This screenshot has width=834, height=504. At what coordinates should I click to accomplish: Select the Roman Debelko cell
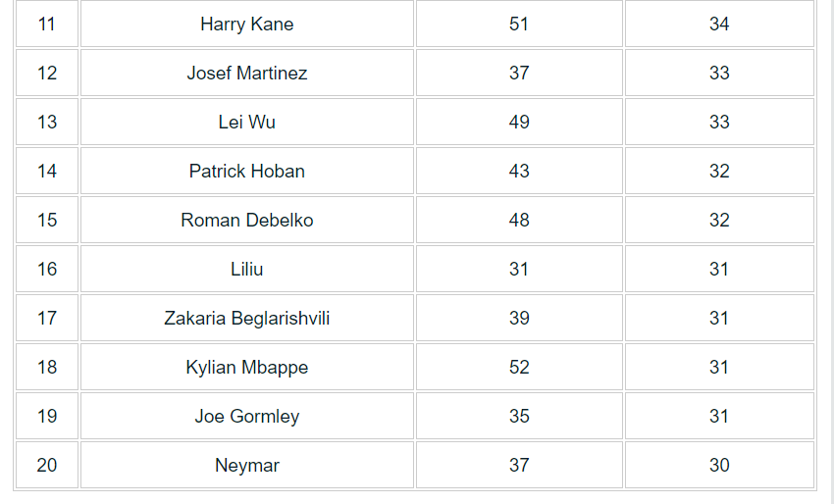[x=247, y=220]
